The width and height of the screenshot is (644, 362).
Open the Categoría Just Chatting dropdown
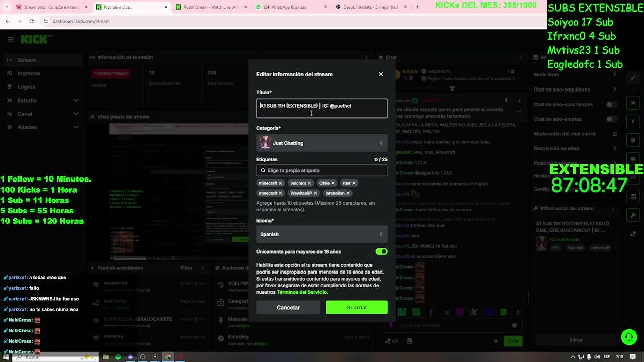(x=321, y=143)
